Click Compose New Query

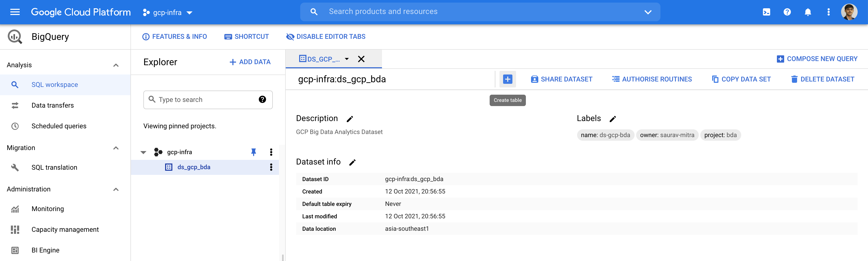(817, 59)
